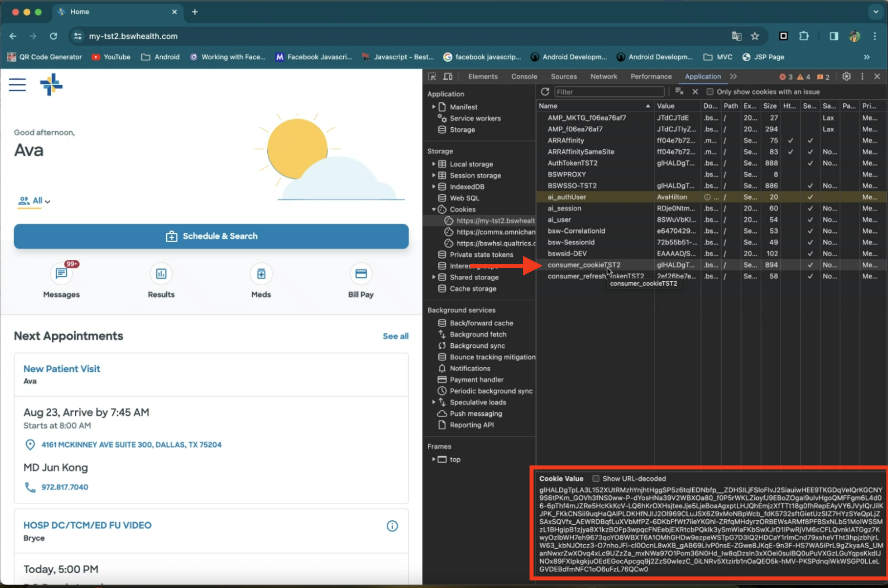Screen dimensions: 888x588
Task: Expand the Local storage tree item
Action: tap(434, 164)
